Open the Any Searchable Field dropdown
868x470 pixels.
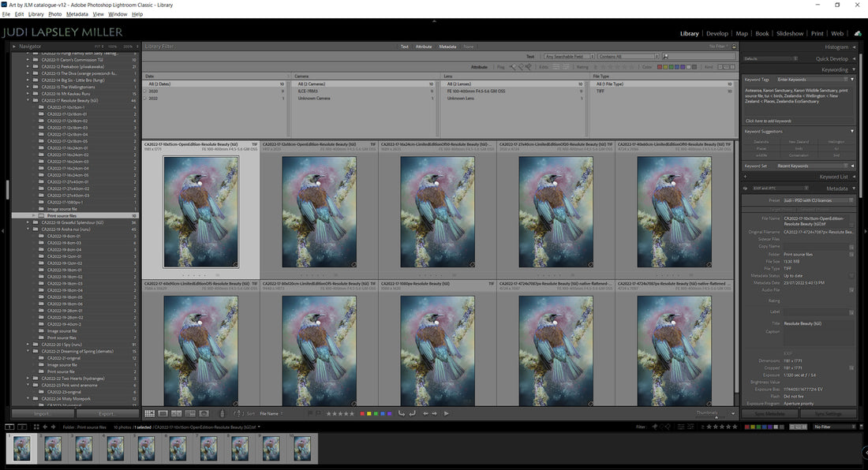tap(567, 57)
